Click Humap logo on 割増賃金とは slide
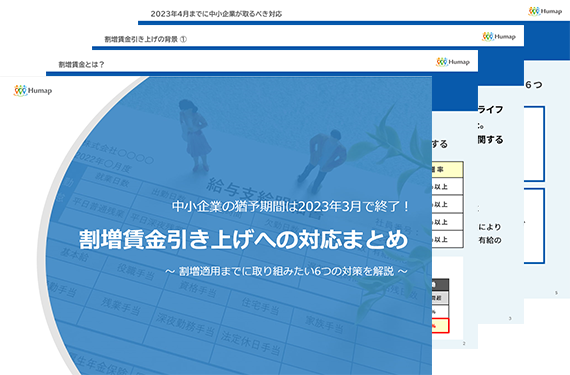 453,62
